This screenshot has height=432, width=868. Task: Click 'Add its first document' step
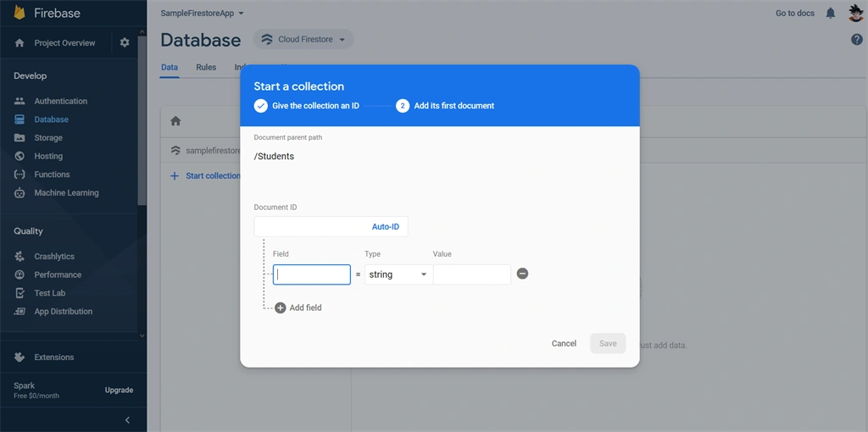[x=454, y=106]
